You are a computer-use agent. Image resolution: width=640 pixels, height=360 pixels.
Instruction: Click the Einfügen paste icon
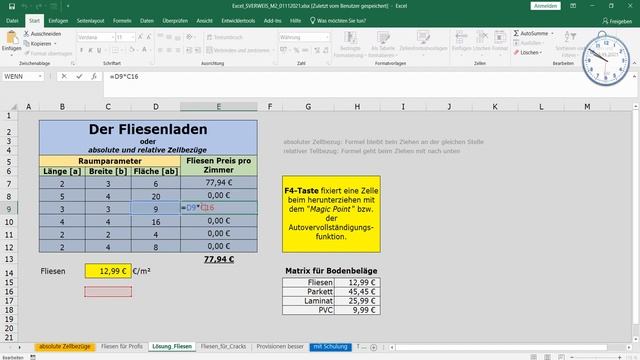[11, 38]
